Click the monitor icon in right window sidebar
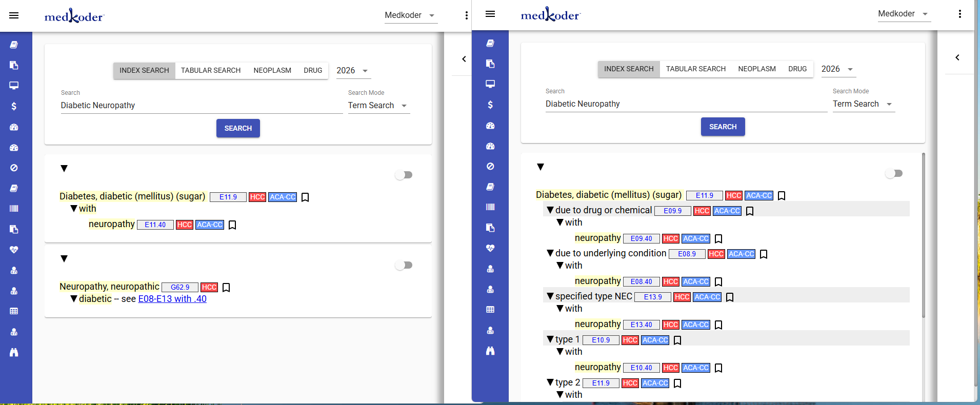Image resolution: width=980 pixels, height=405 pixels. point(490,84)
